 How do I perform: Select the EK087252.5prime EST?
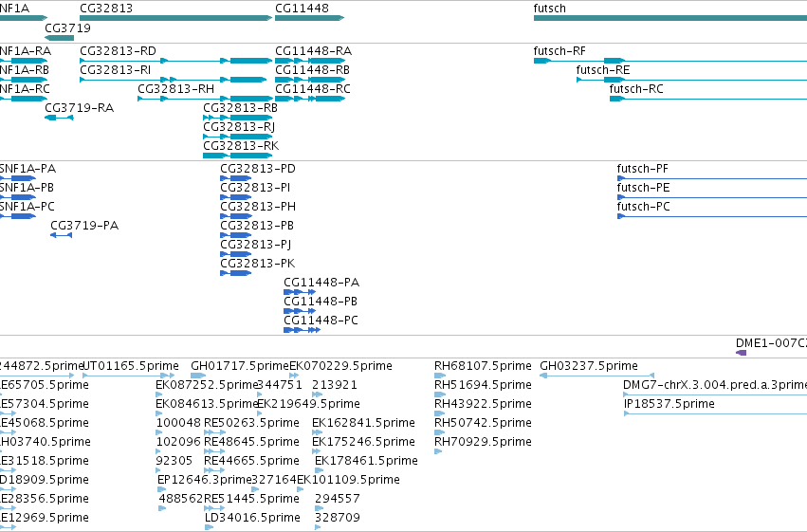tap(159, 394)
